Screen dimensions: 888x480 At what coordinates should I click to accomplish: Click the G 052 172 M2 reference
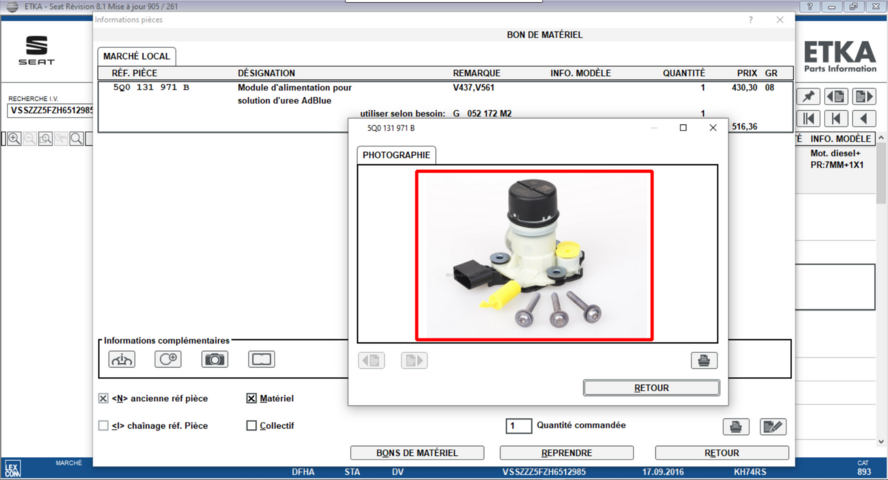pyautogui.click(x=483, y=114)
